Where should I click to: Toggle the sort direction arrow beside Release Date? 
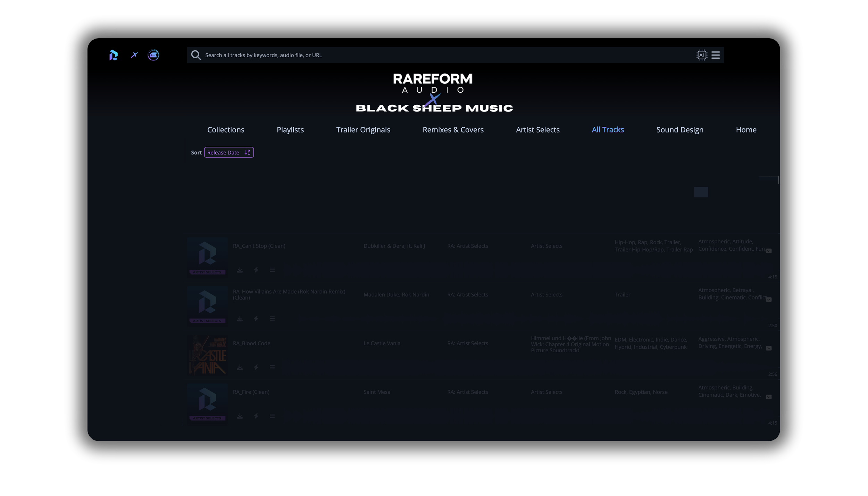(247, 152)
